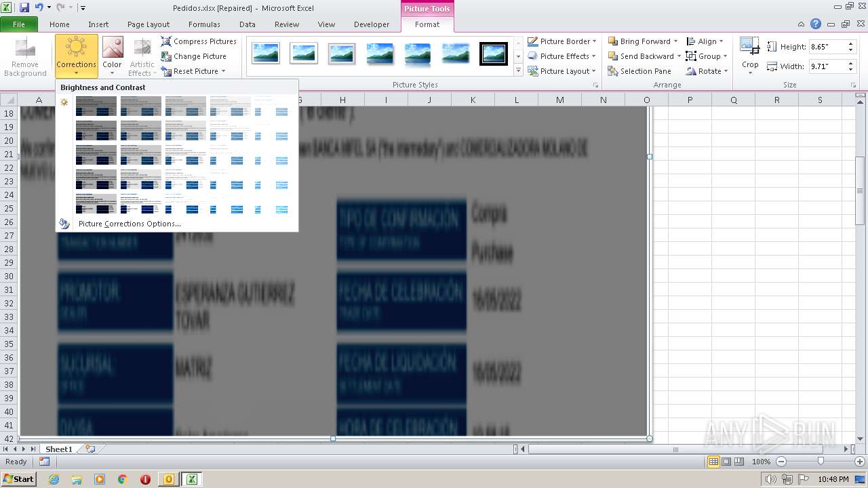Switch to the View tab
This screenshot has width=868, height=488.
point(327,24)
